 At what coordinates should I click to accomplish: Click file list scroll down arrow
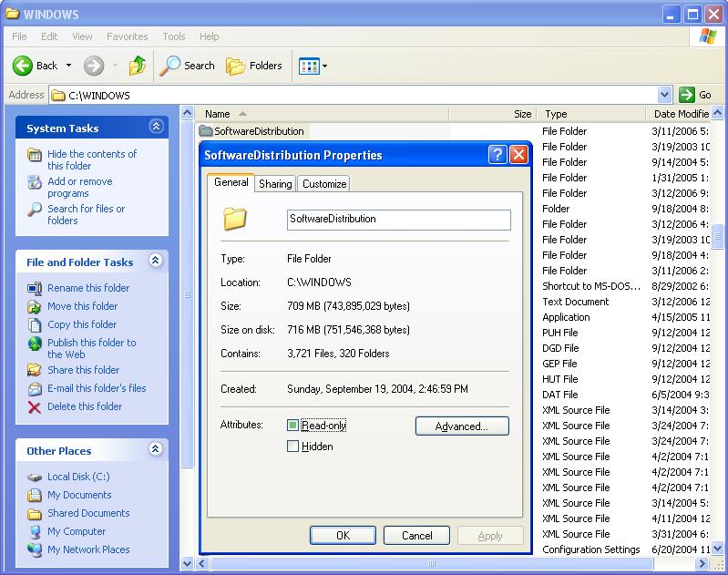[717, 549]
